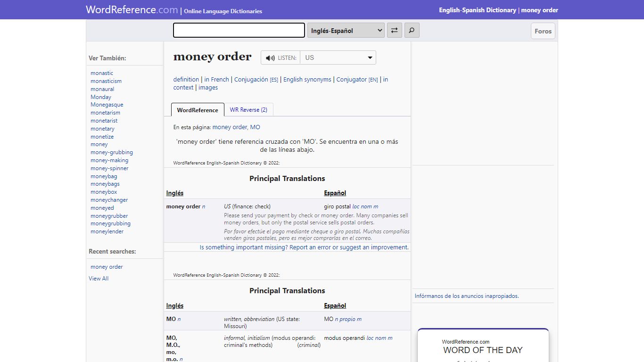Open the US accent dropdown
The image size is (644, 362).
[x=338, y=58]
